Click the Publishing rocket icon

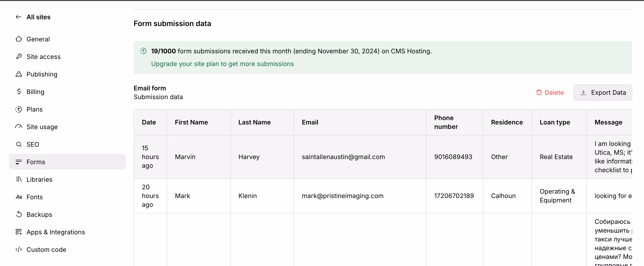19,74
